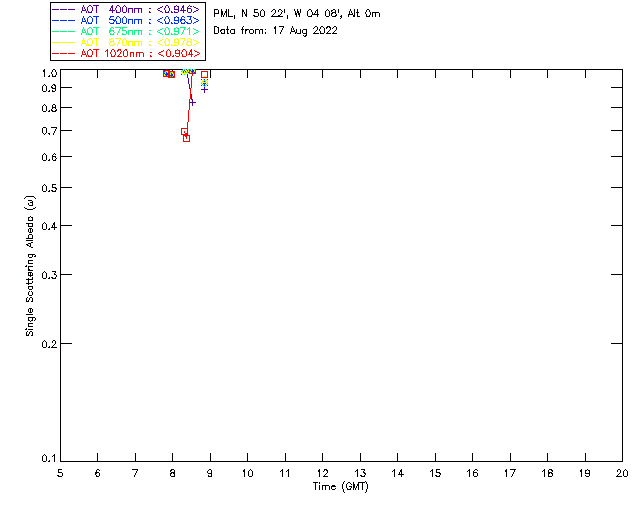Image resolution: width=640 pixels, height=512 pixels.
Task: Click the y-axis tick label '0.6'
Action: [49, 157]
